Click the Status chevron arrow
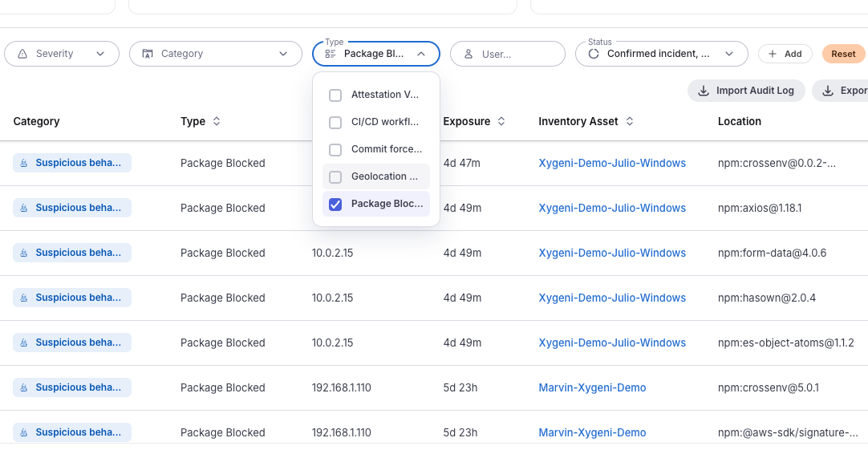Screen dimensions: 868x450 729,54
